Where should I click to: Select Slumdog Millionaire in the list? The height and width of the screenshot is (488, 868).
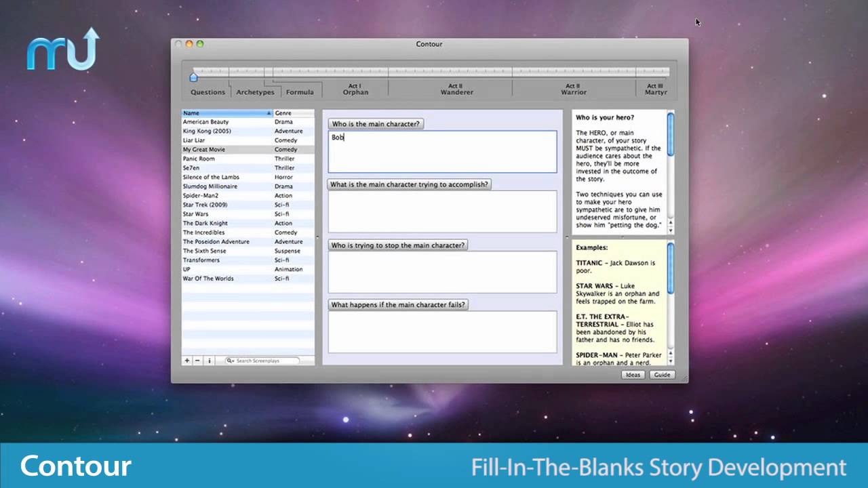pyautogui.click(x=248, y=186)
